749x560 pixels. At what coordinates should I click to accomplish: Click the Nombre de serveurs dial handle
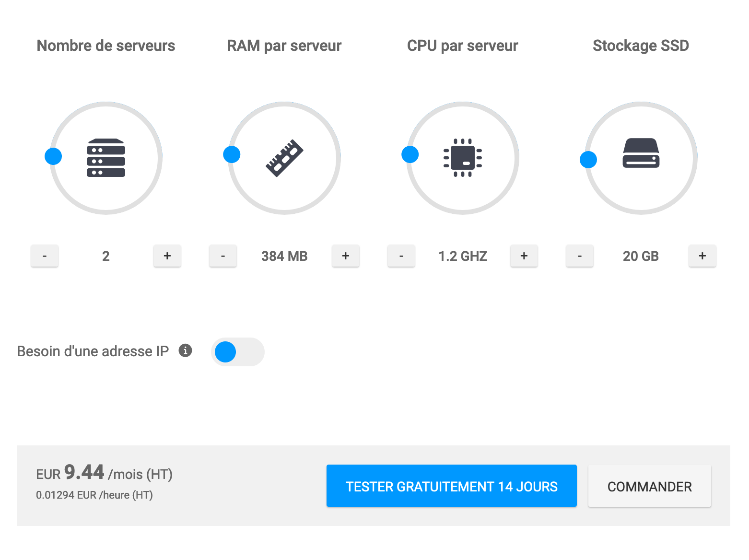point(53,156)
